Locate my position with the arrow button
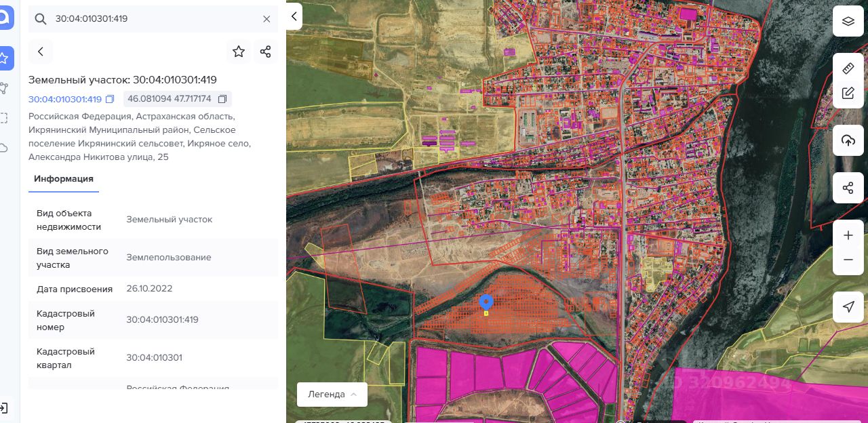The height and width of the screenshot is (423, 868). [x=848, y=307]
